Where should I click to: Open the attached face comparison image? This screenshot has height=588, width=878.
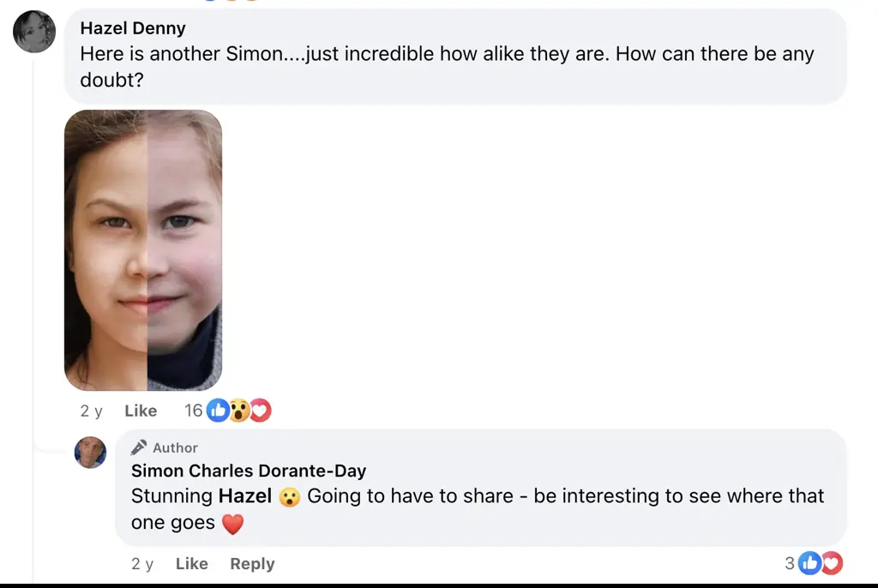143,249
